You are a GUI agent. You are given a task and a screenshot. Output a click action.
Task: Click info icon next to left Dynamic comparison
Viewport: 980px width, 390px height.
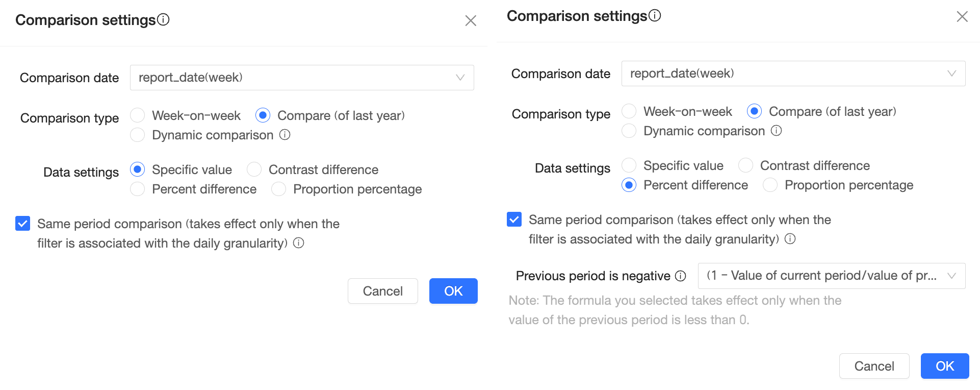pos(285,135)
